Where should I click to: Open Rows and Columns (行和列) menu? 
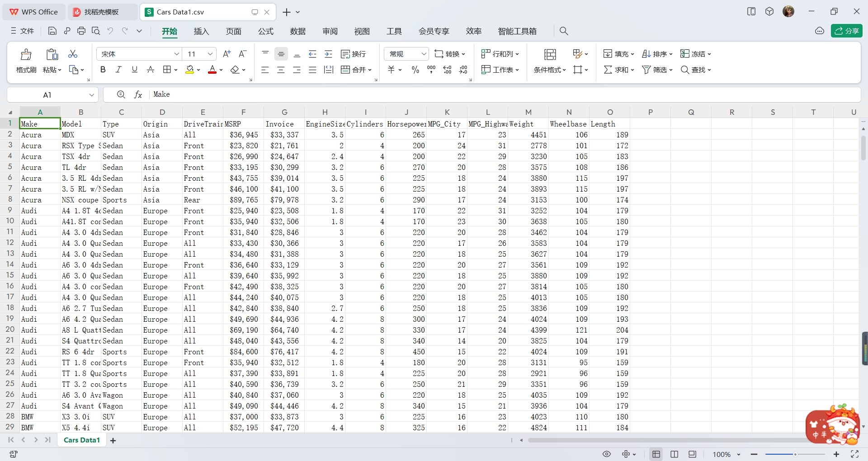coord(500,54)
